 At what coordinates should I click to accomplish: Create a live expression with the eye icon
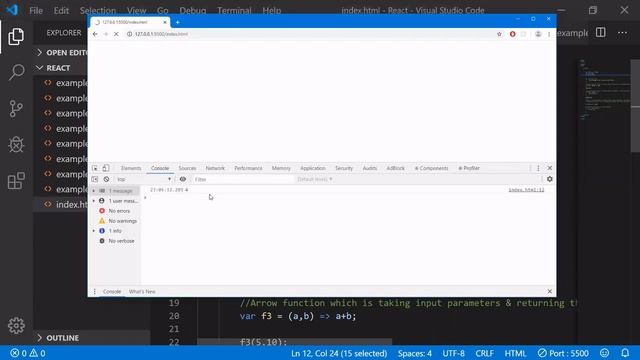pos(183,179)
